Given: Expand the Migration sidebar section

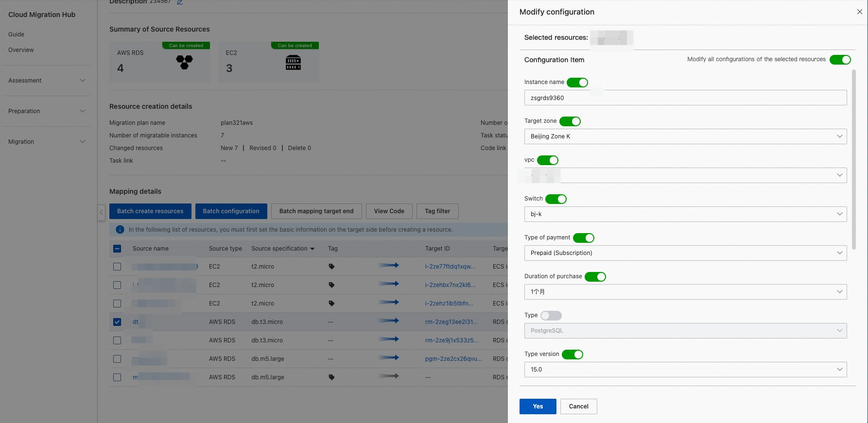Looking at the screenshot, I should [x=47, y=142].
